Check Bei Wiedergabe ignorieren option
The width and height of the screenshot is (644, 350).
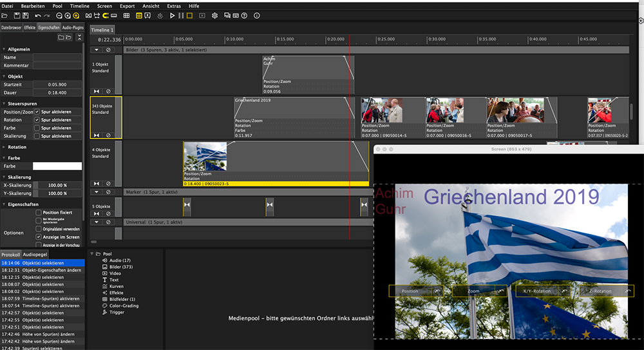point(39,221)
